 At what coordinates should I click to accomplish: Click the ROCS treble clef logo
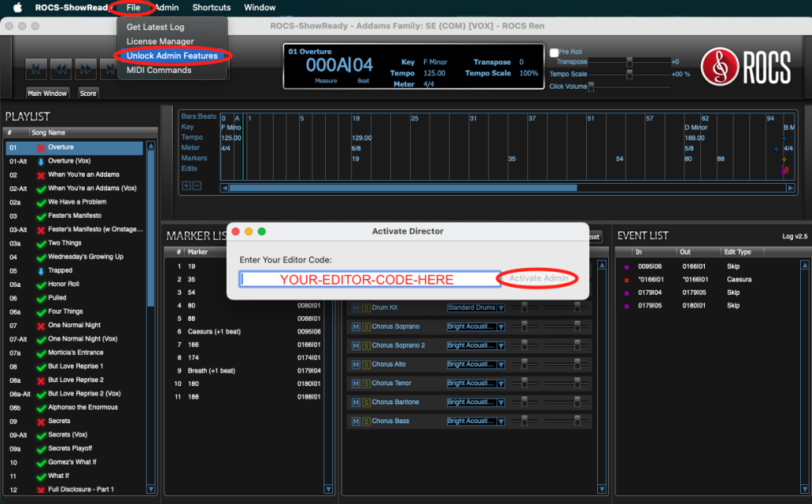coord(719,67)
